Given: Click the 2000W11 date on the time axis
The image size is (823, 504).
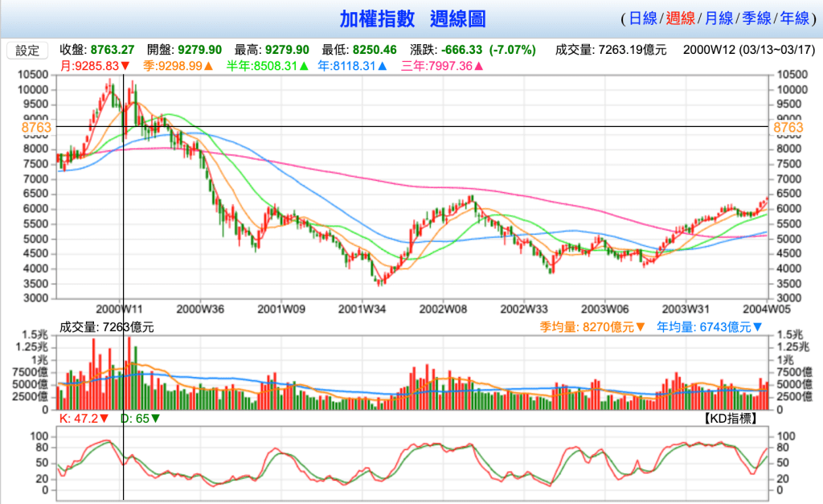Looking at the screenshot, I should point(119,308).
